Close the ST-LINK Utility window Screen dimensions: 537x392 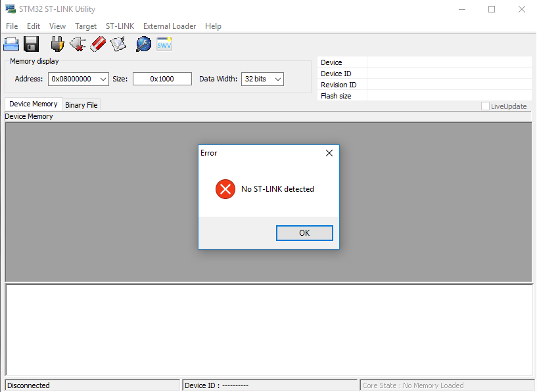tap(522, 9)
